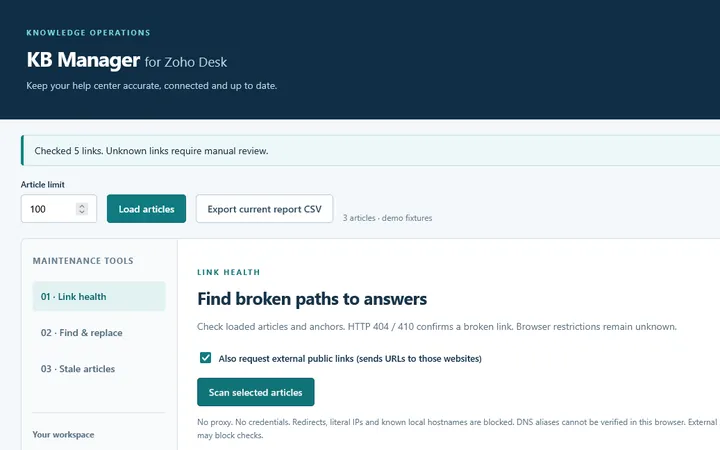Click the 'Checked 5 links' status message

(151, 151)
